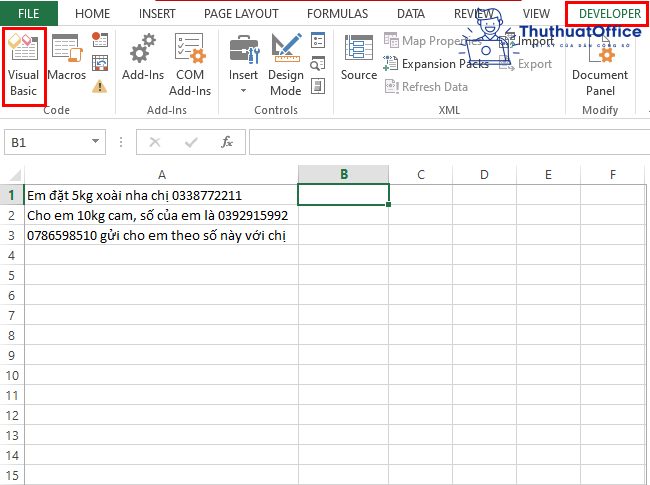Select cell with 'Cho em 10kg cam'
650x485 pixels.
pyautogui.click(x=161, y=215)
